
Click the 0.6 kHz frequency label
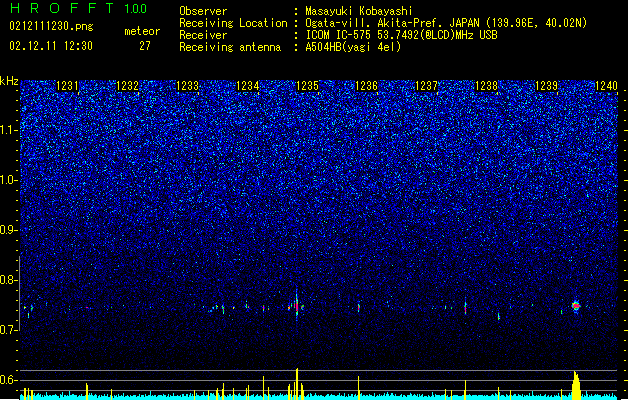(9, 380)
